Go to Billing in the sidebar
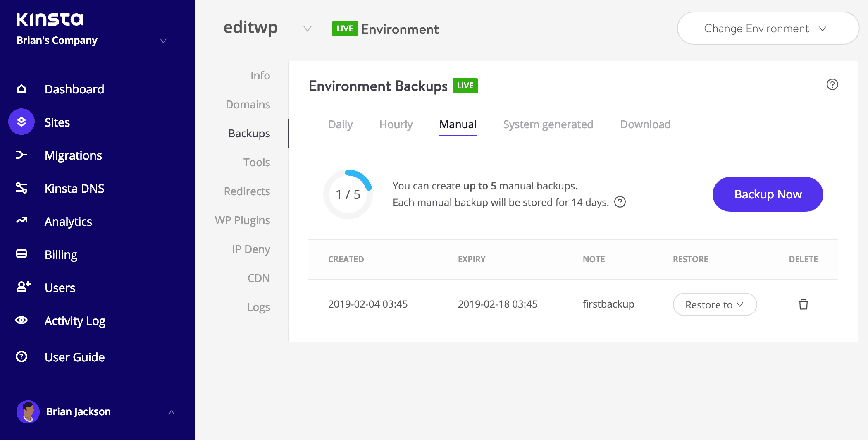Image resolution: width=868 pixels, height=440 pixels. pos(61,254)
